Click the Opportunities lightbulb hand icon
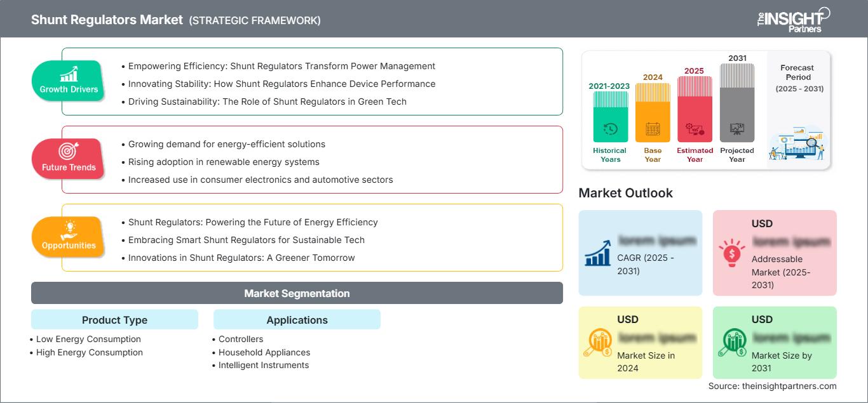Screen dimensions: 868x403 (x=69, y=229)
